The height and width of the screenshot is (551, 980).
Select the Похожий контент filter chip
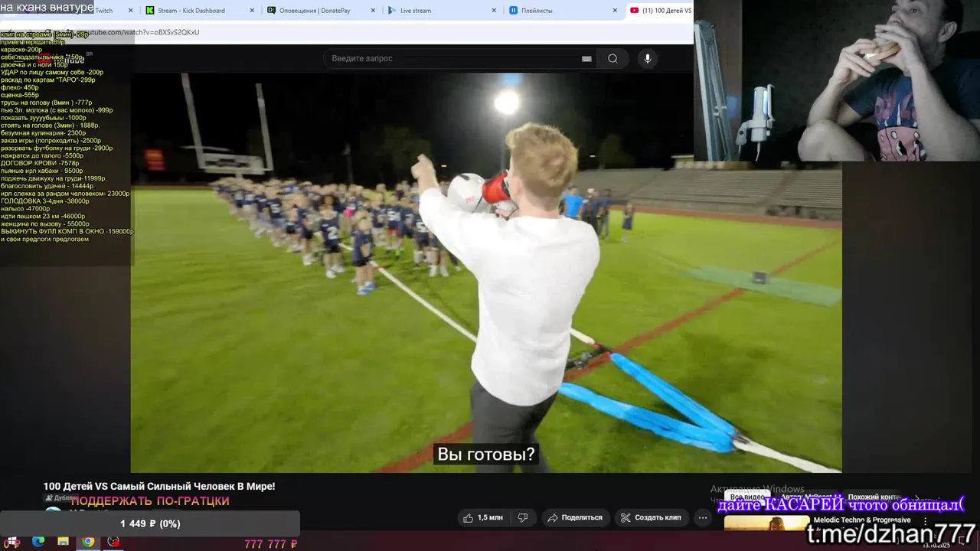(874, 497)
